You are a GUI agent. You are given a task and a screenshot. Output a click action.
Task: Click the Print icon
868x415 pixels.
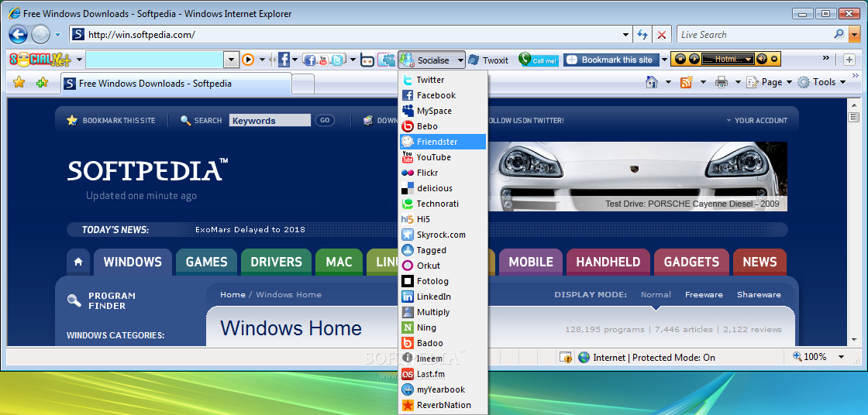(x=721, y=82)
